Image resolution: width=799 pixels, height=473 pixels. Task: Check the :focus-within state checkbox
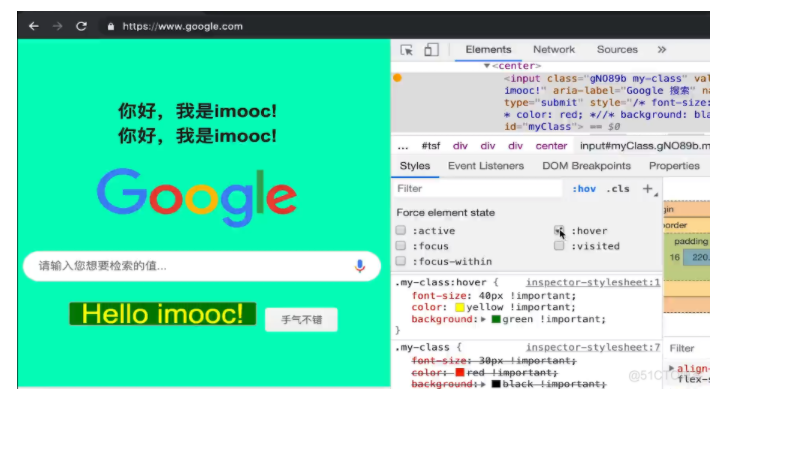pyautogui.click(x=401, y=261)
